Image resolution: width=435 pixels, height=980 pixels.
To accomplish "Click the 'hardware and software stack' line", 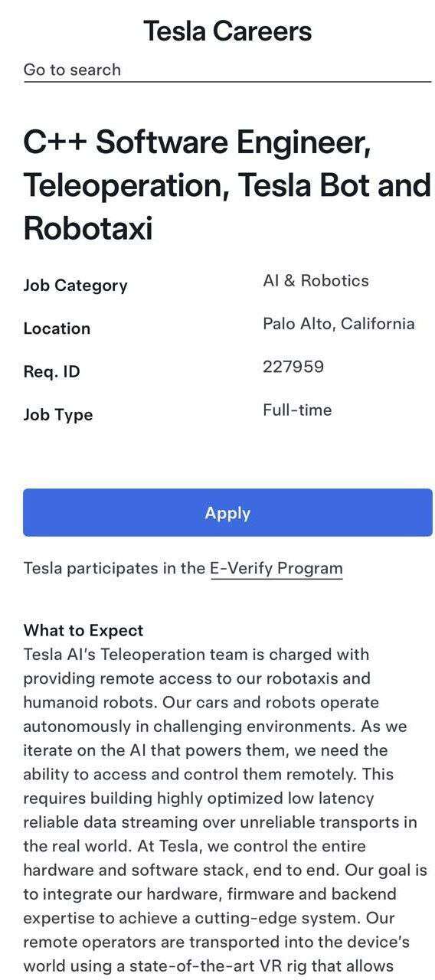I will tap(225, 870).
